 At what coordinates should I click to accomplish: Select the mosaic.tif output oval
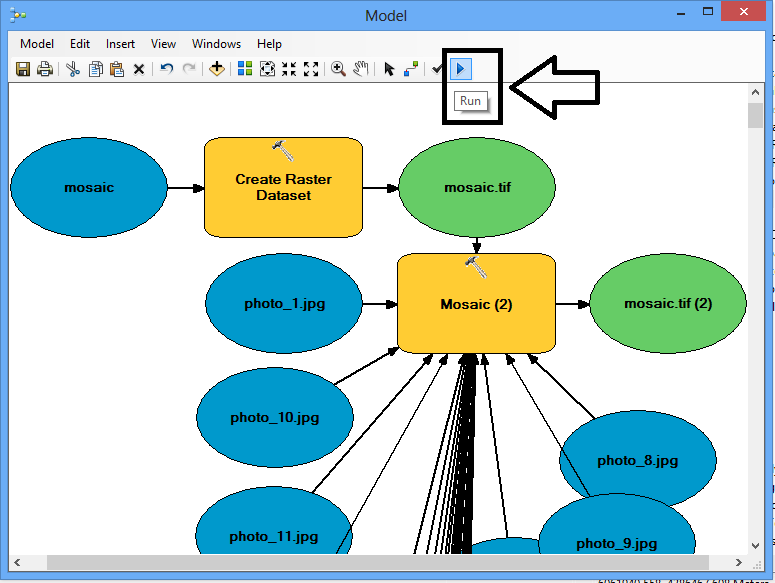pos(476,188)
